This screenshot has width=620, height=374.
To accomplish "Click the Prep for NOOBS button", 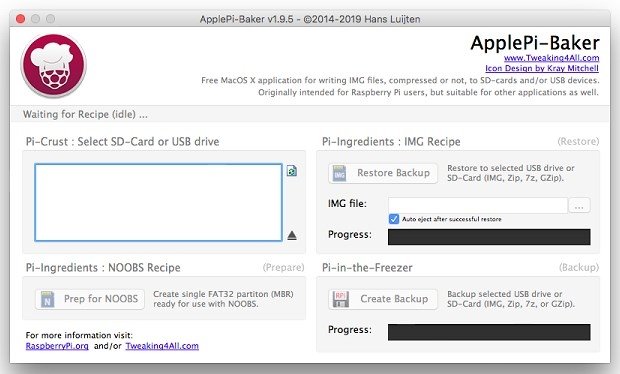I will tap(90, 299).
